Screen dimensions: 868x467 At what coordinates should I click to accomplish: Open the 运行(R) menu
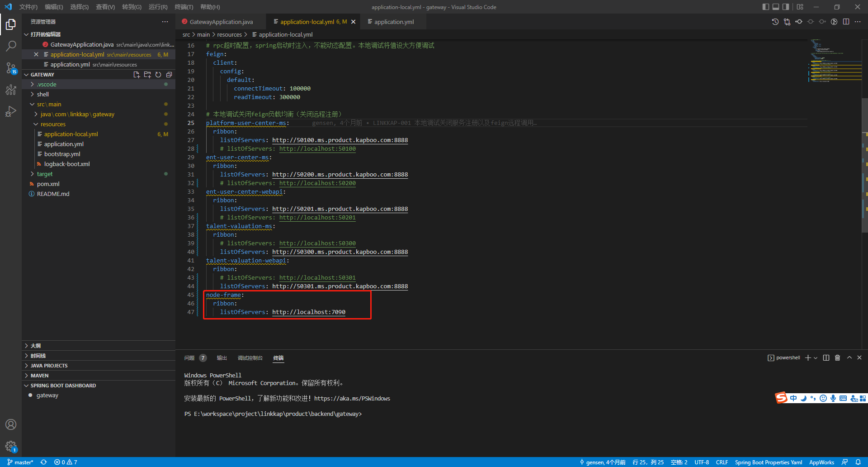[158, 7]
